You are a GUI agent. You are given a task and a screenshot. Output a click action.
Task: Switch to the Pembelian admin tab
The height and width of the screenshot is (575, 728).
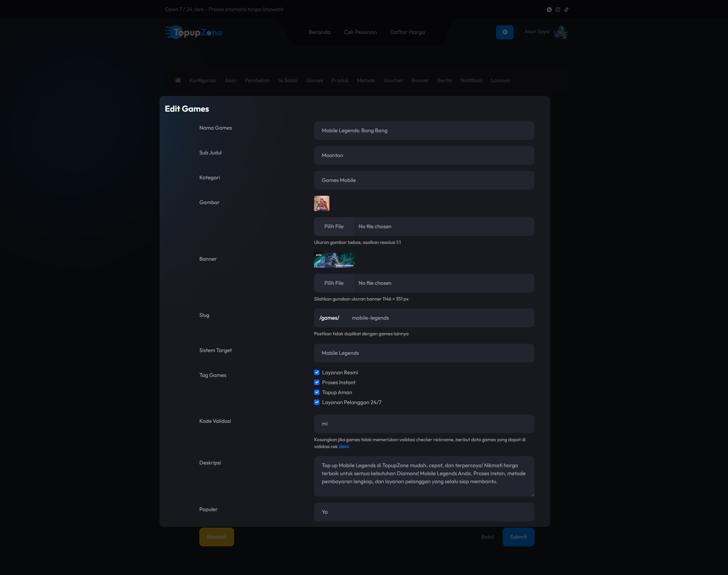(257, 80)
